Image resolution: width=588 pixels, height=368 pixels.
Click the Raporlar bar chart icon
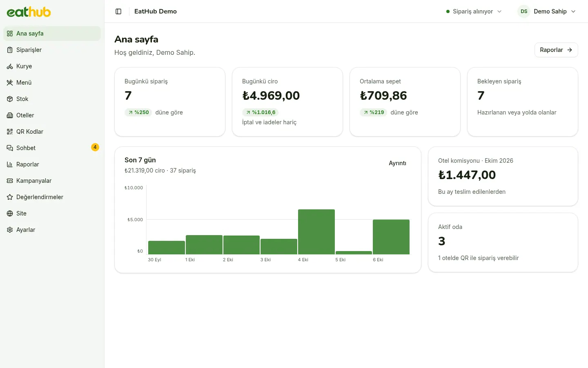(x=10, y=164)
